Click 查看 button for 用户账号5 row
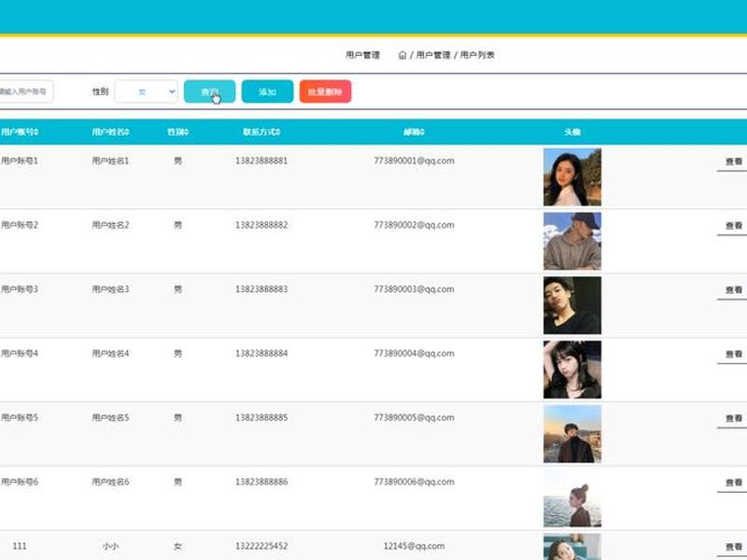Screen dimensions: 747x560 point(734,418)
